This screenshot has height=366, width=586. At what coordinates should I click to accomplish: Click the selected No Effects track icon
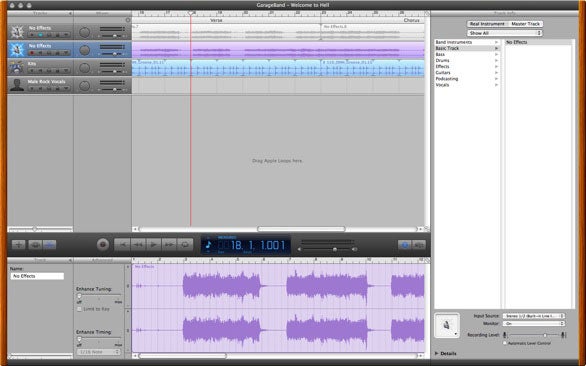pyautogui.click(x=16, y=50)
